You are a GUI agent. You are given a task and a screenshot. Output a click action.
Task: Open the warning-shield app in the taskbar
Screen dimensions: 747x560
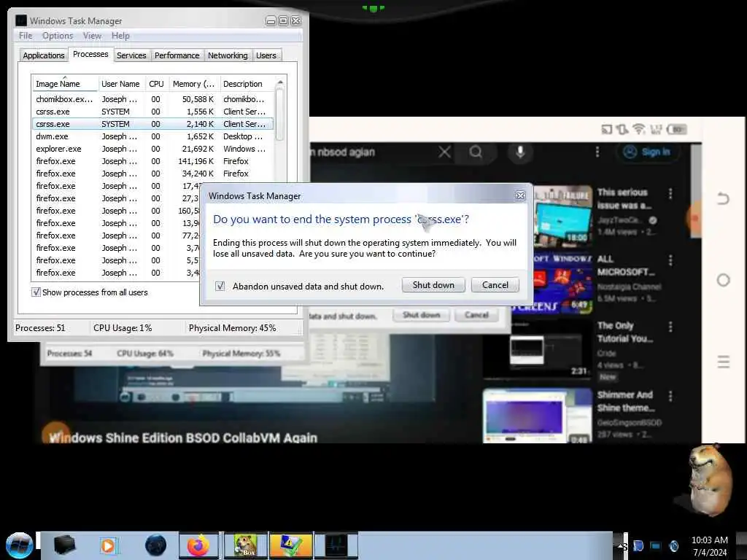tap(290, 545)
